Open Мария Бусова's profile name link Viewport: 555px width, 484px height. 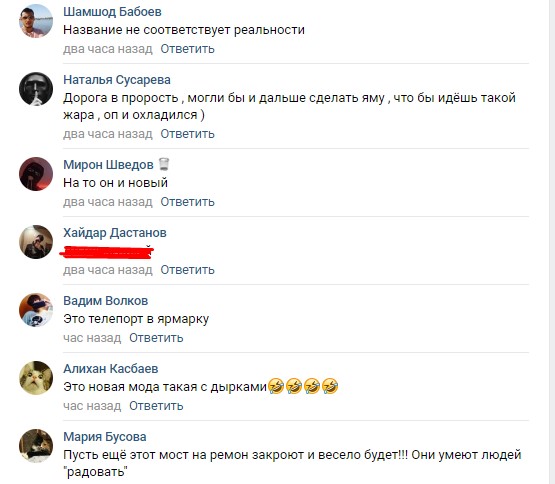point(105,437)
